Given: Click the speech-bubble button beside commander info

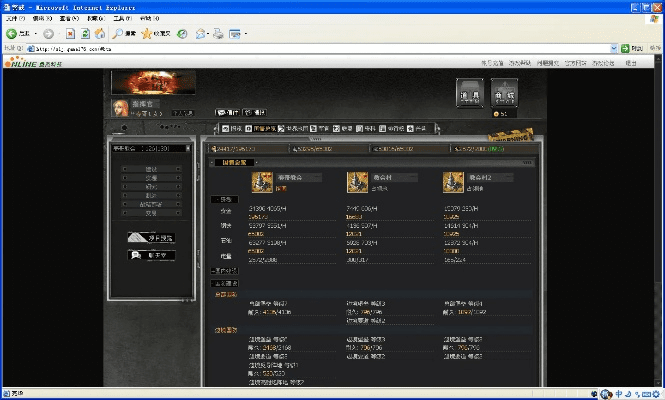Looking at the screenshot, I should point(228,112).
